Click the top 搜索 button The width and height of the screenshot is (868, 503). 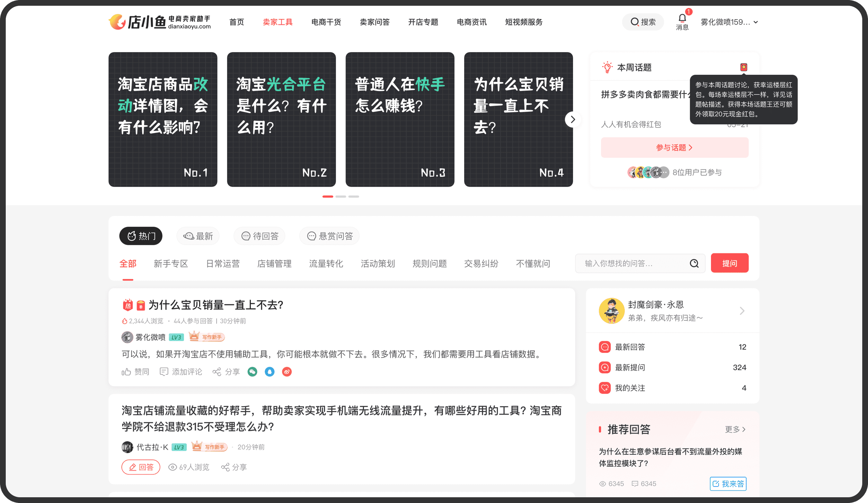tap(643, 22)
